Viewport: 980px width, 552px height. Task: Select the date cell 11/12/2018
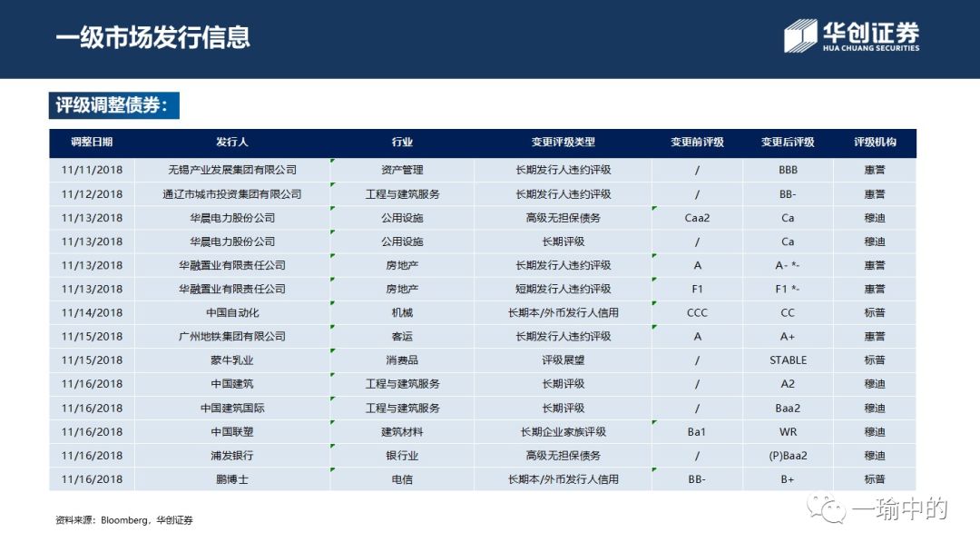point(92,194)
